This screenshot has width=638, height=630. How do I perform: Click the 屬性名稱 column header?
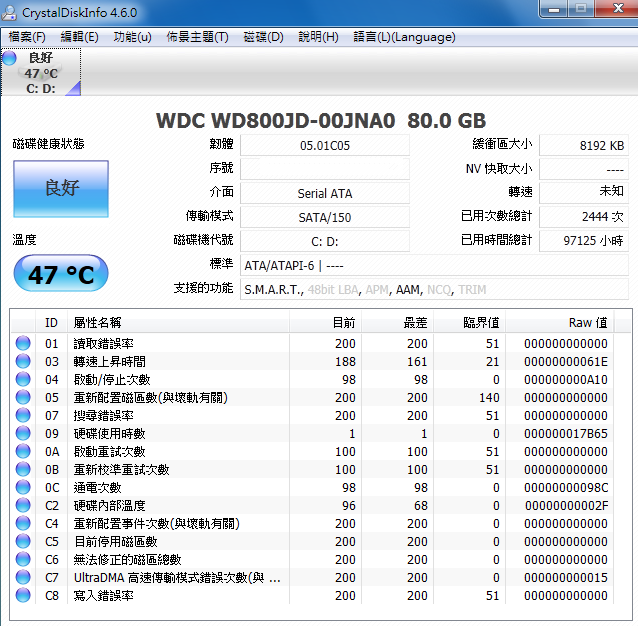(178, 323)
